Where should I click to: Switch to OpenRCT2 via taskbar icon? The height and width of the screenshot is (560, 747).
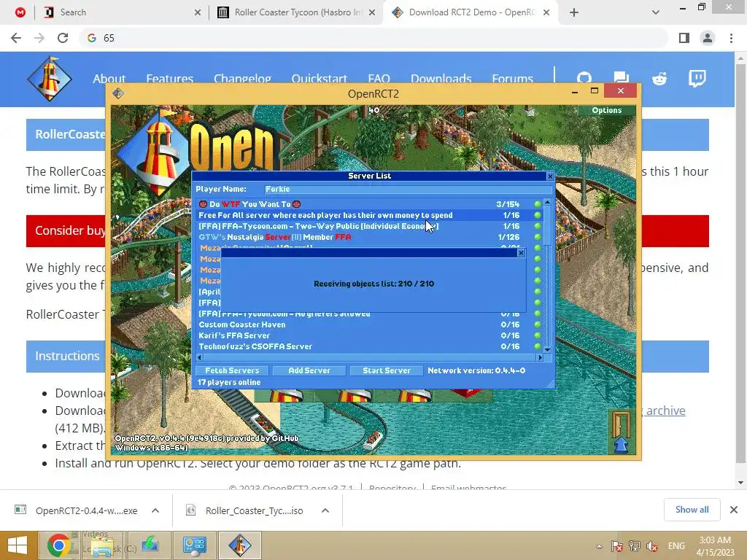pyautogui.click(x=239, y=545)
